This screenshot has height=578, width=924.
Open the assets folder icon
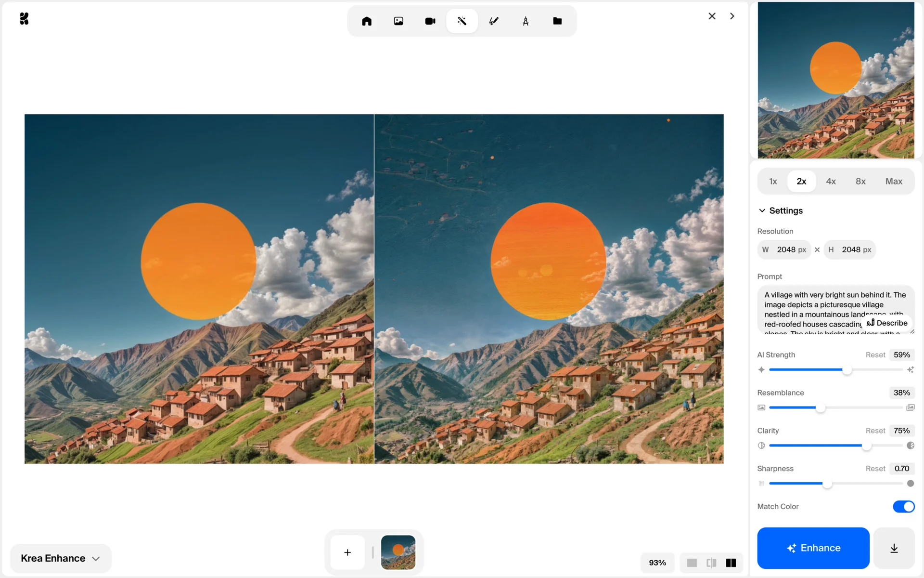click(x=557, y=21)
